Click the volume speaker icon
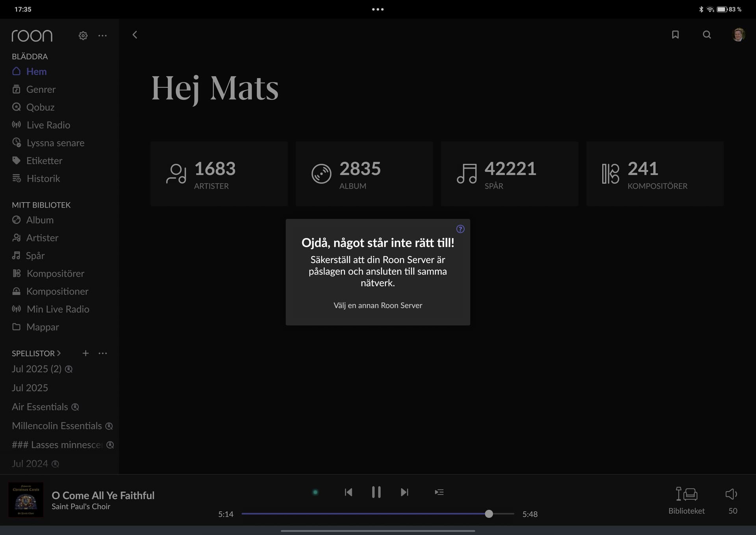The image size is (756, 535). point(731,494)
